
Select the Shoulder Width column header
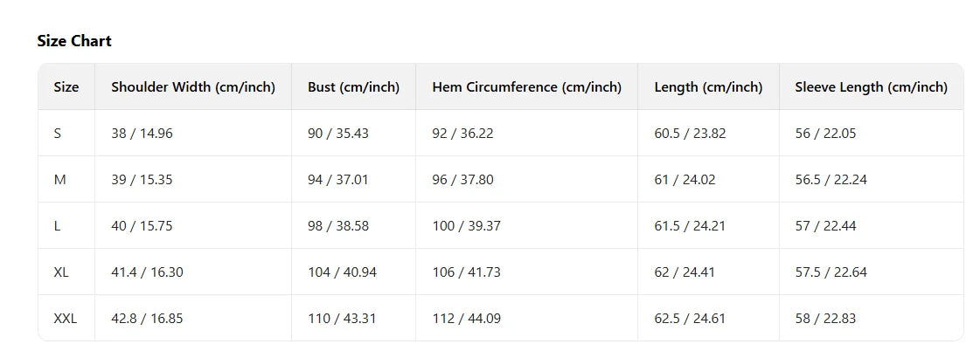(x=193, y=87)
